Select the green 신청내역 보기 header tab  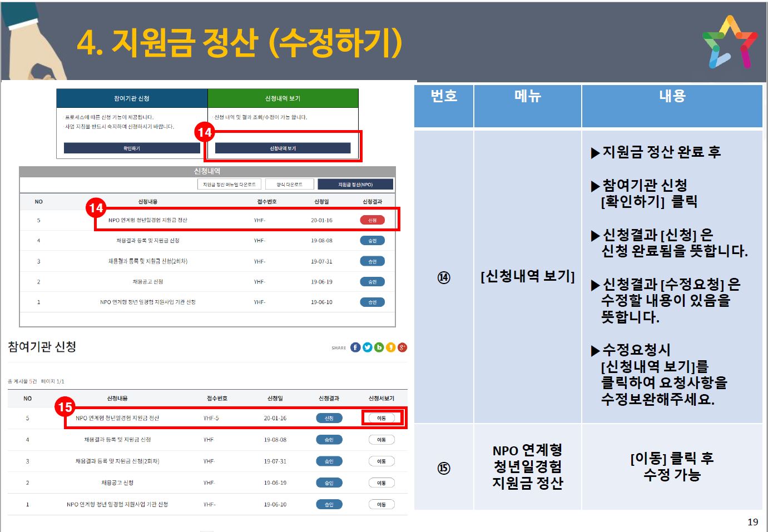[283, 98]
